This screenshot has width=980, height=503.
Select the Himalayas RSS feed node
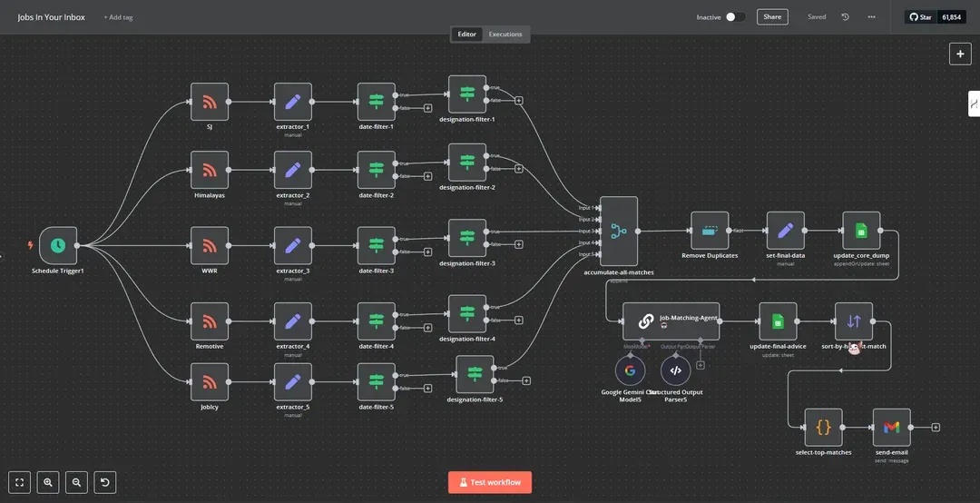pyautogui.click(x=210, y=170)
